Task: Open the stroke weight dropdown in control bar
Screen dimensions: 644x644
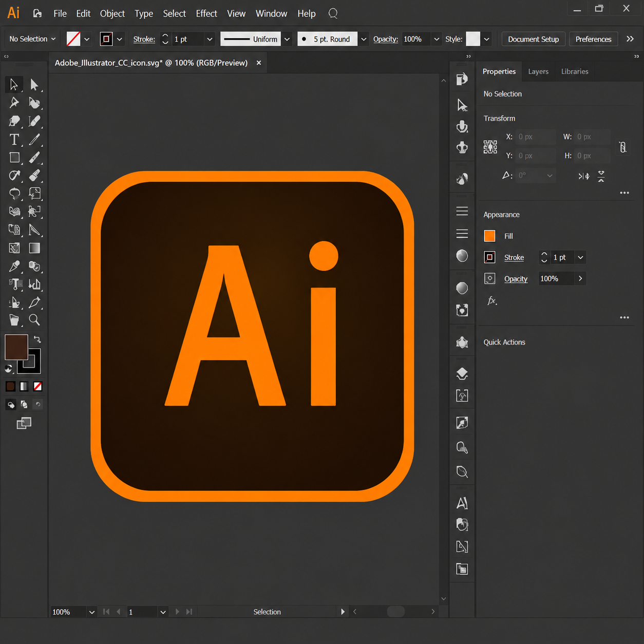Action: [x=210, y=39]
